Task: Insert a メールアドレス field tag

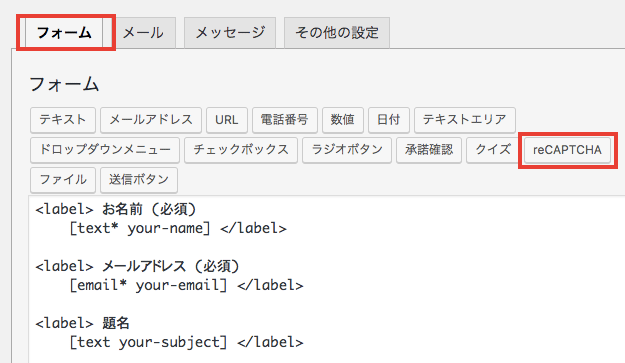Action: point(151,120)
